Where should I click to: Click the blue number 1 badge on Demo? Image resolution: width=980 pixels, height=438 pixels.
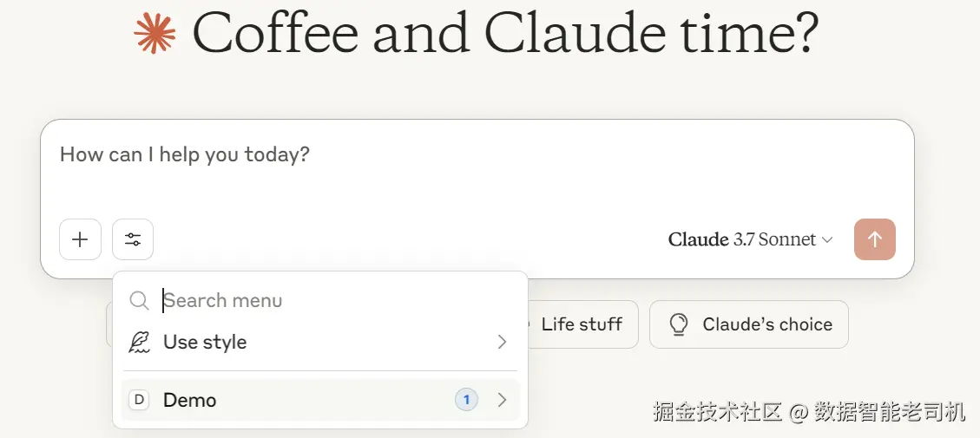click(x=466, y=400)
